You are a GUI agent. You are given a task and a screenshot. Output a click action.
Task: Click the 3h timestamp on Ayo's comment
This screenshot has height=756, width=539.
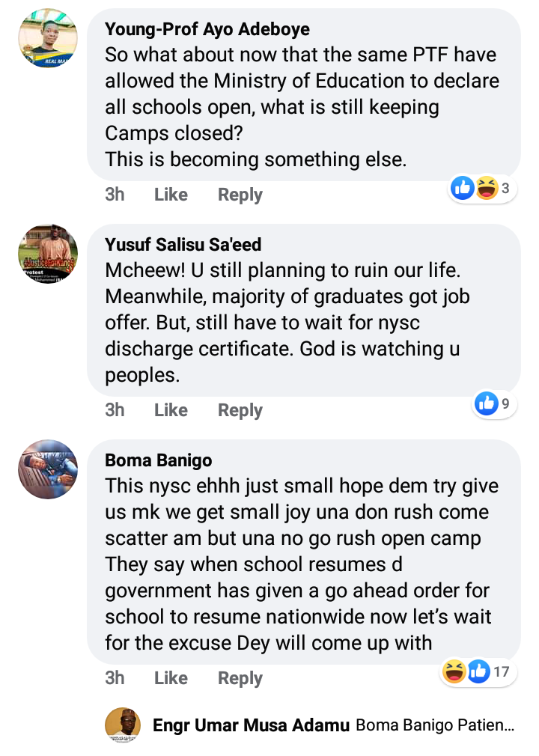point(115,195)
